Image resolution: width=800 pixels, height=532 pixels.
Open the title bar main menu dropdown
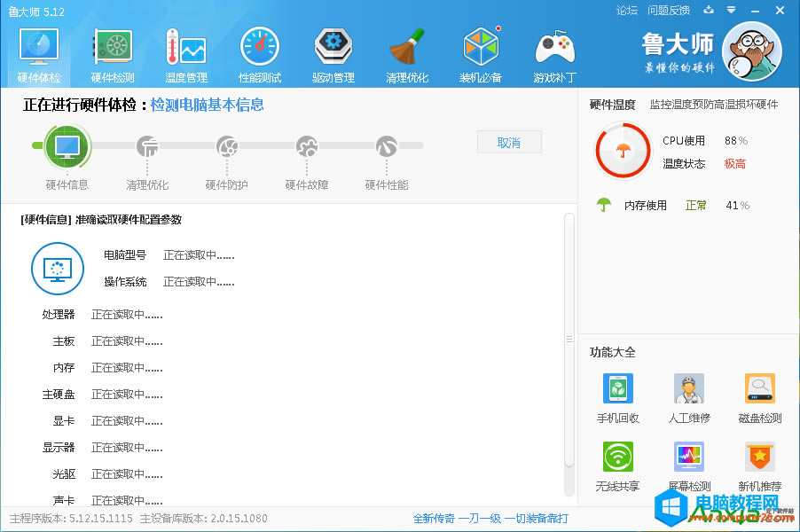(x=730, y=11)
